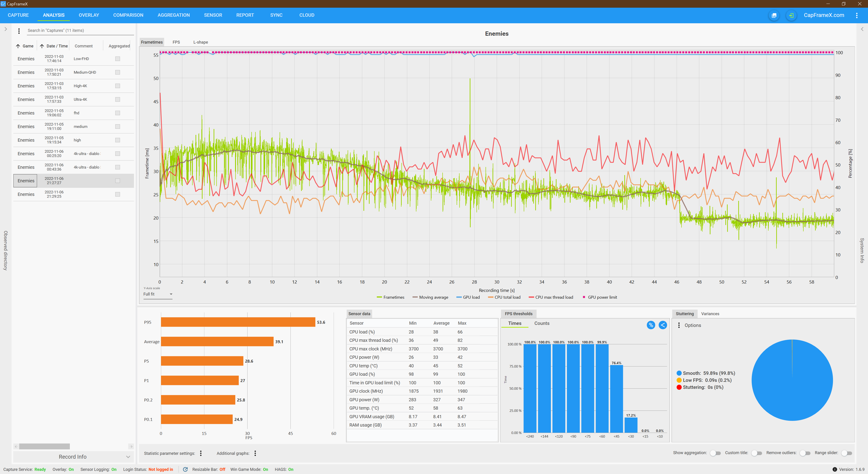Check Aggregated box for Low-FHD capture
The width and height of the screenshot is (868, 474).
[x=118, y=59]
